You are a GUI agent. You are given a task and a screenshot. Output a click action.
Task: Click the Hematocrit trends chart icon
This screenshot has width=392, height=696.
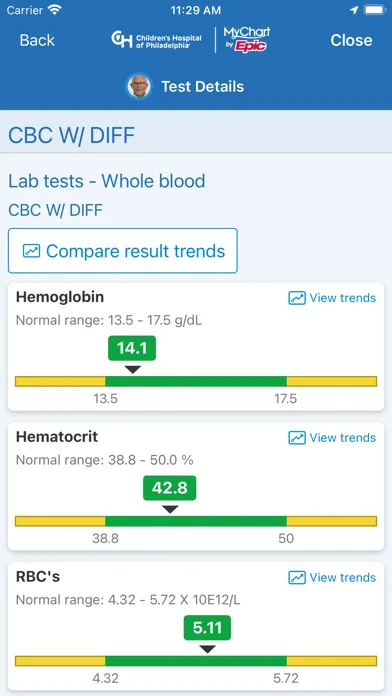pyautogui.click(x=297, y=438)
